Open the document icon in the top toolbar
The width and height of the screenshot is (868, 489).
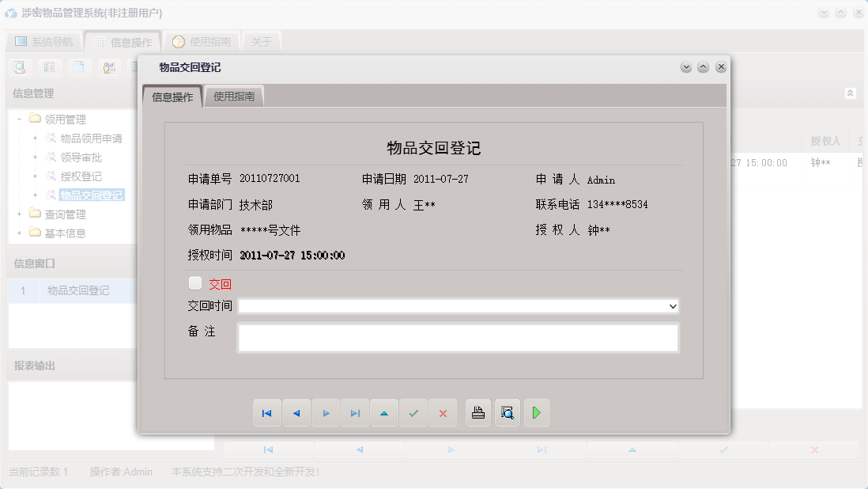point(79,67)
